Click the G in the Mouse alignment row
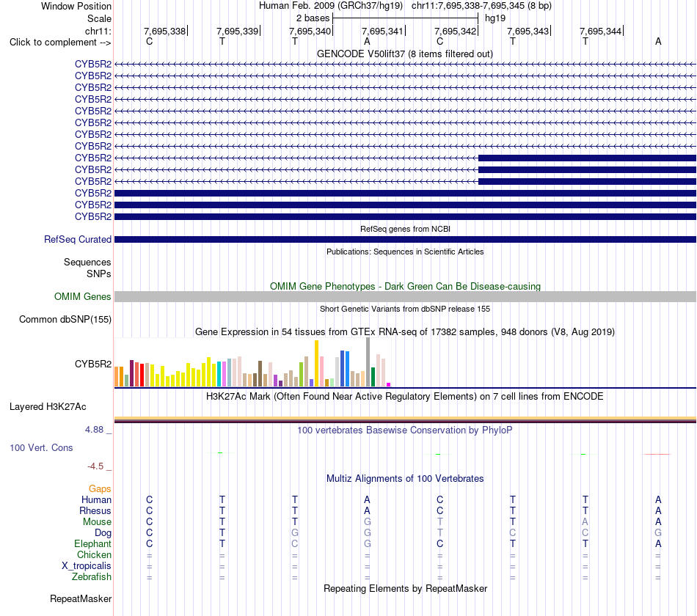Viewport: 697px width, 616px height. 367,522
